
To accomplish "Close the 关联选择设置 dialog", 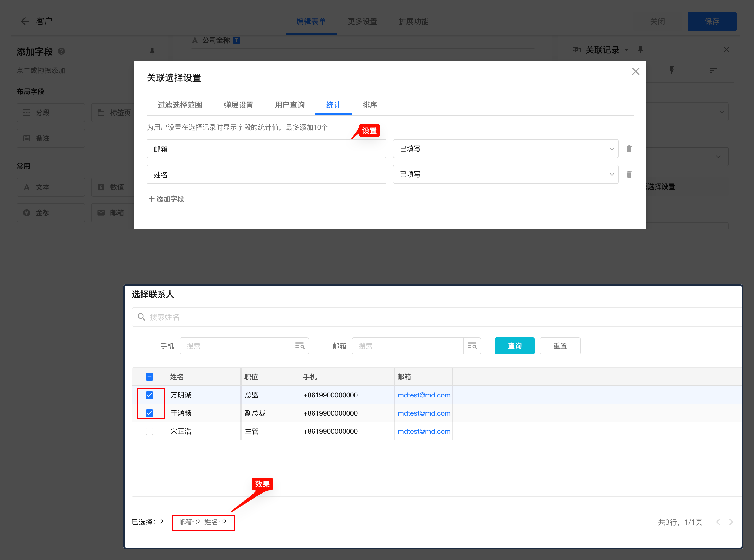I will pyautogui.click(x=635, y=72).
